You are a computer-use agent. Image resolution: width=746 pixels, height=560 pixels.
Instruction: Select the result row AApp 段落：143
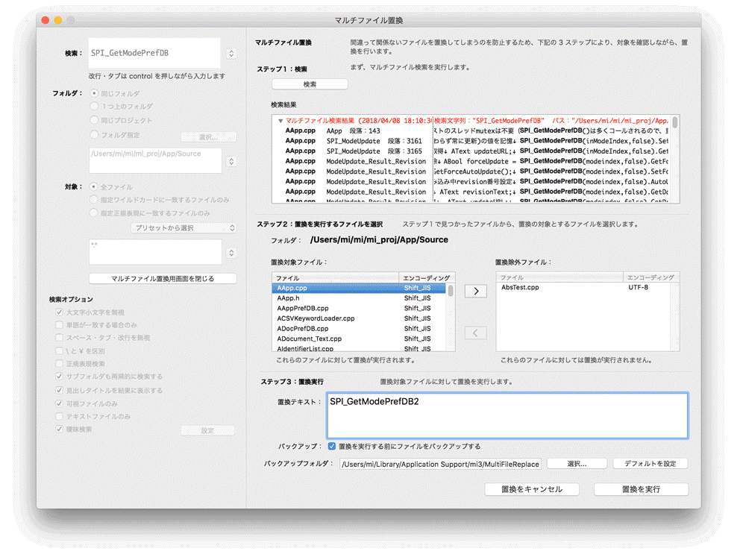click(x=471, y=130)
